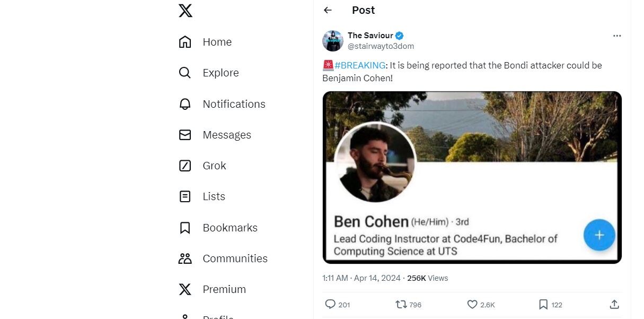The width and height of the screenshot is (644, 319).
Task: Check the Notifications bell icon
Action: point(184,104)
